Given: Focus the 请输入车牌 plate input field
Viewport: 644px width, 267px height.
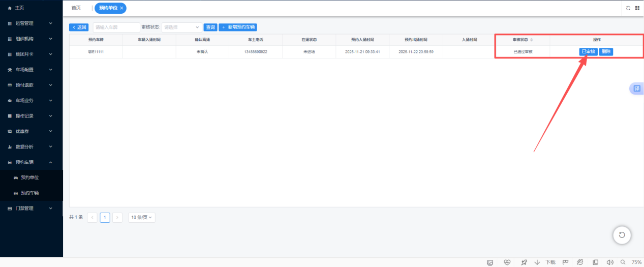Looking at the screenshot, I should tap(116, 27).
